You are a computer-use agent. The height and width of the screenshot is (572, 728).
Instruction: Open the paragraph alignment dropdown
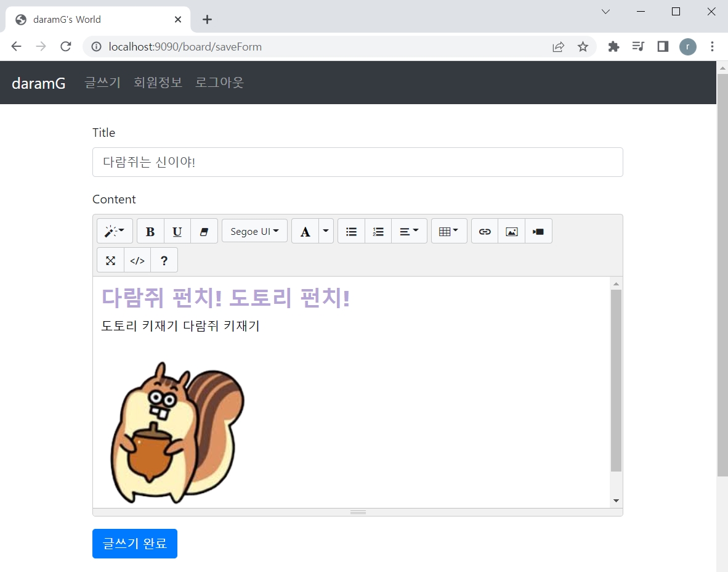point(409,231)
